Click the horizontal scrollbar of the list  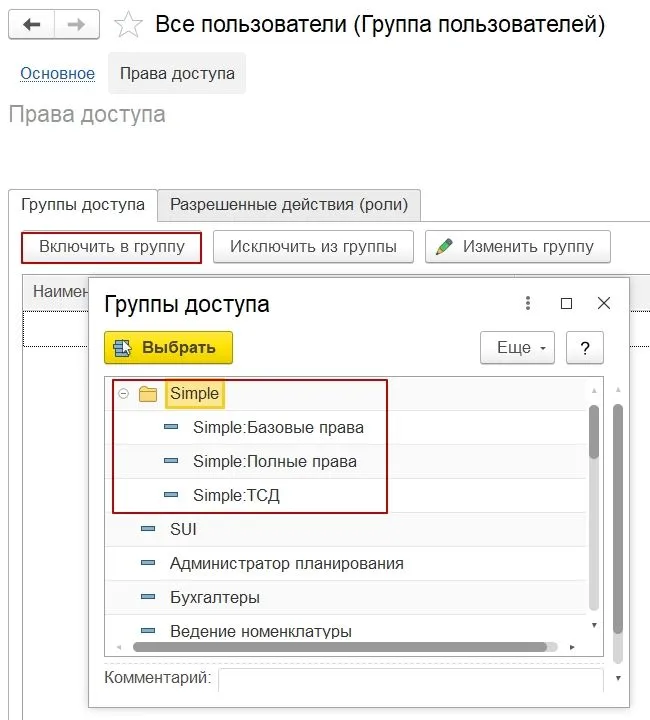[340, 647]
